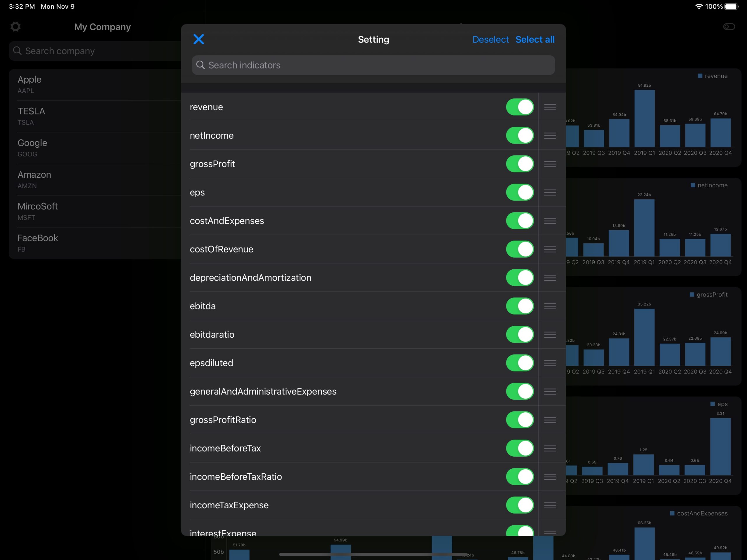Disable the costOfRevenue toggle
Image resolution: width=747 pixels, height=560 pixels.
(x=520, y=249)
